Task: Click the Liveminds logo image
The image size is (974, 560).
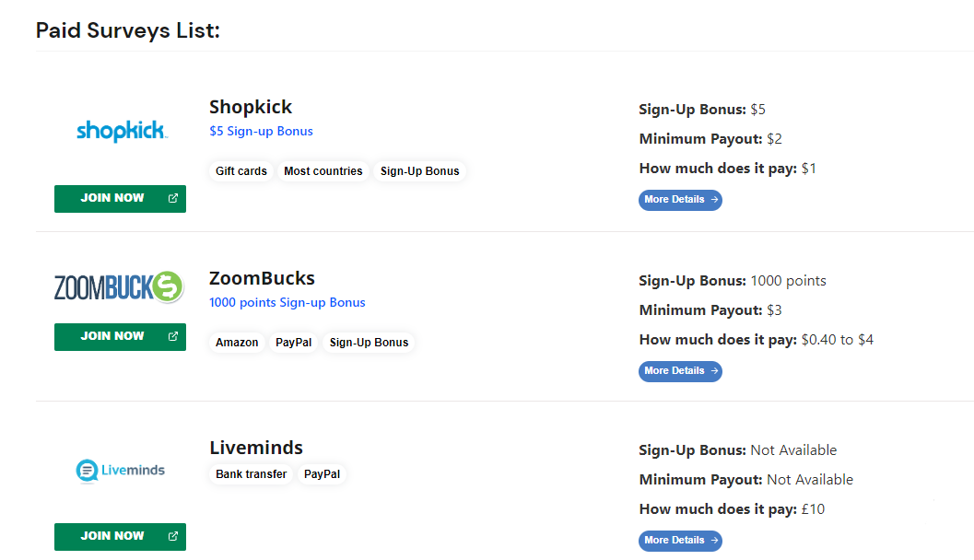Action: pos(121,471)
